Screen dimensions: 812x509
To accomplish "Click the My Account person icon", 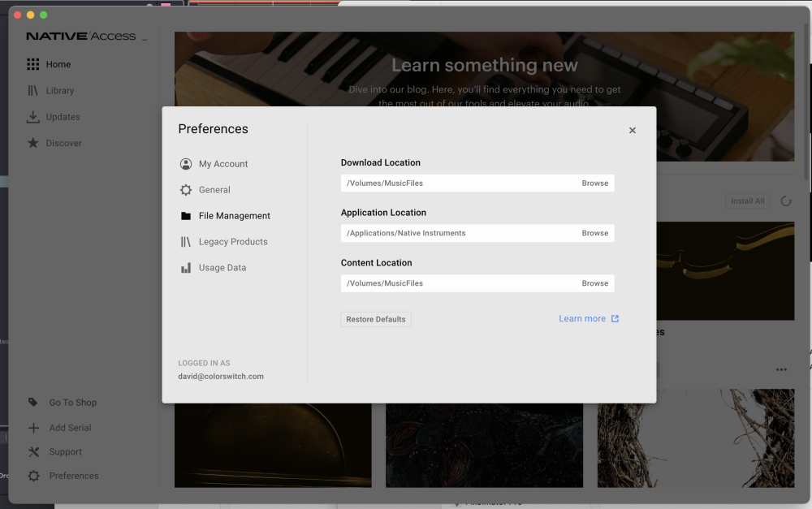I will 186,164.
